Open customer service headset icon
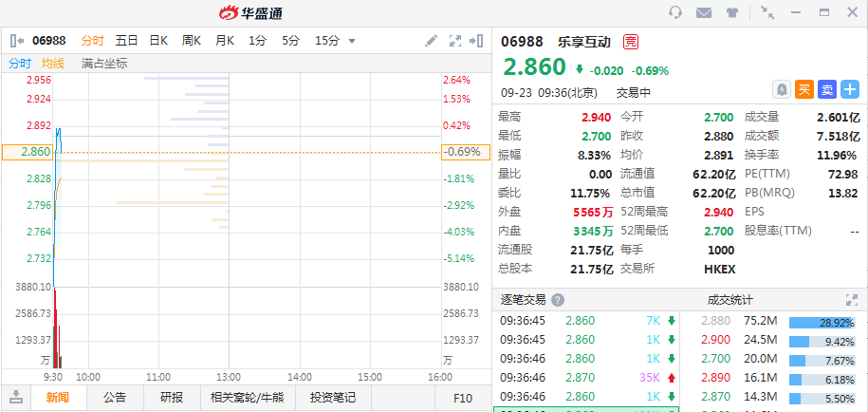868x412 pixels. pyautogui.click(x=675, y=12)
